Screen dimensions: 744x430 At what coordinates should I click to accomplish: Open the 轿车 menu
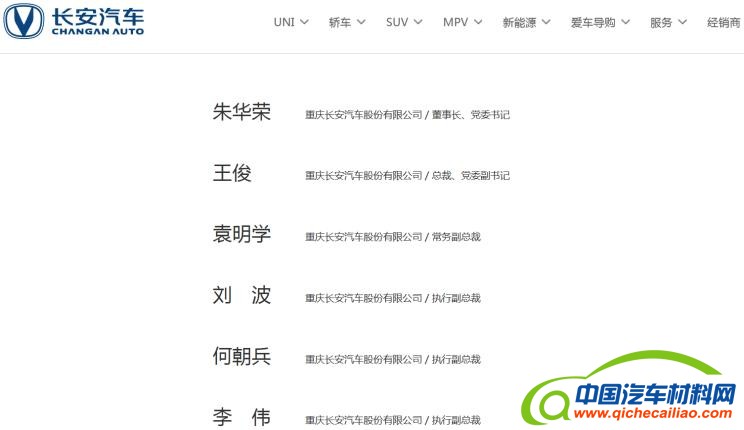tap(340, 22)
